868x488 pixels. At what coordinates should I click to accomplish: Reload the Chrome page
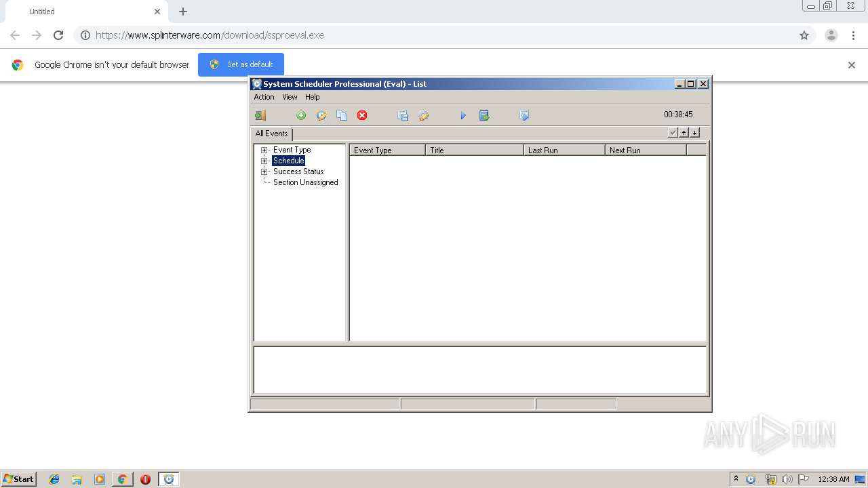click(58, 35)
